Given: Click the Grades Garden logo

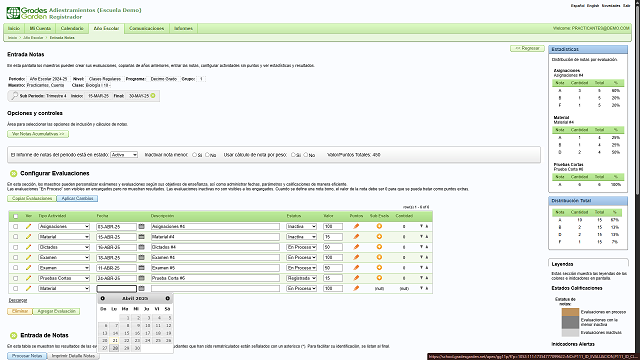Looking at the screenshot, I should (27, 13).
